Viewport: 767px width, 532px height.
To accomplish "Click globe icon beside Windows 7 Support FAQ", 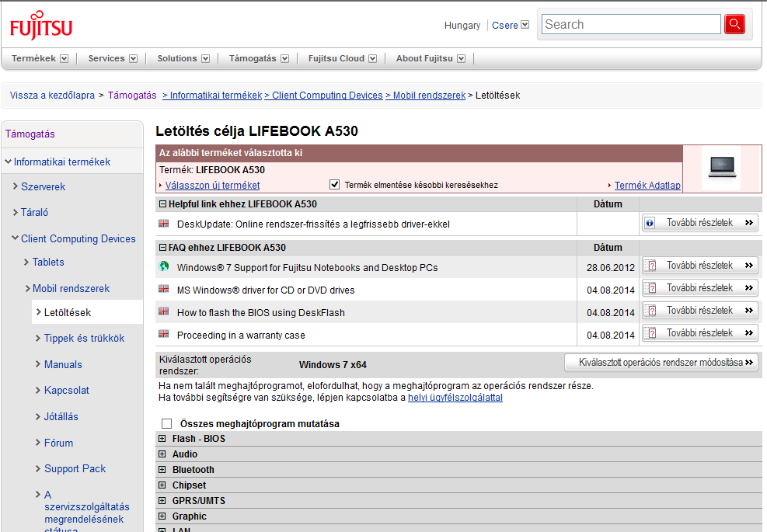I will 164,266.
